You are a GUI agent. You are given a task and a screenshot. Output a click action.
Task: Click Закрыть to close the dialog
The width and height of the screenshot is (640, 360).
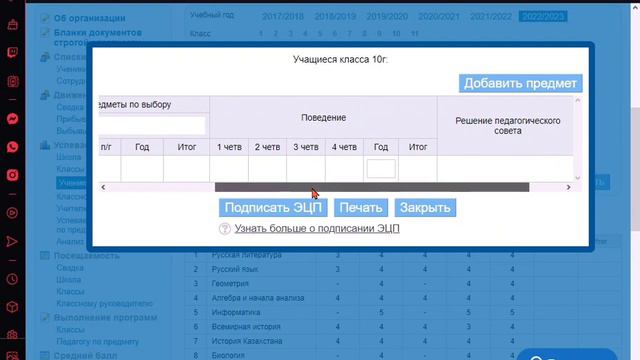tap(425, 208)
